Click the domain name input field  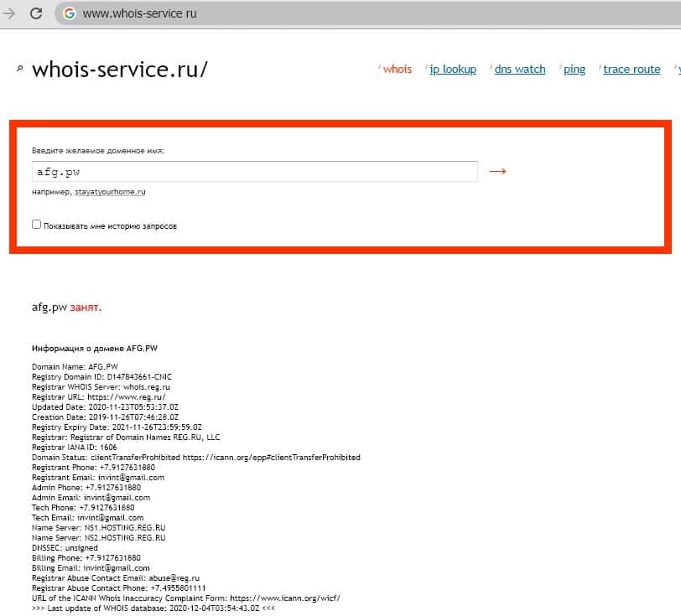click(x=255, y=172)
